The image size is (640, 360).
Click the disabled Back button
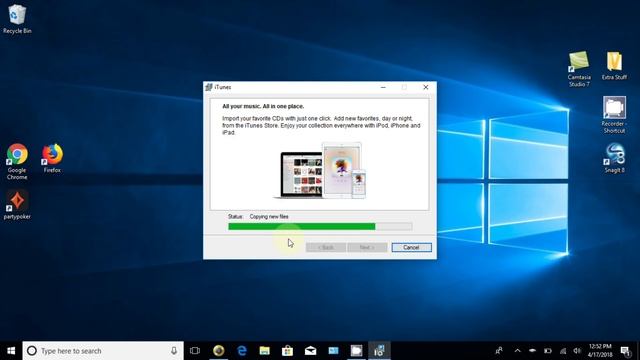326,247
